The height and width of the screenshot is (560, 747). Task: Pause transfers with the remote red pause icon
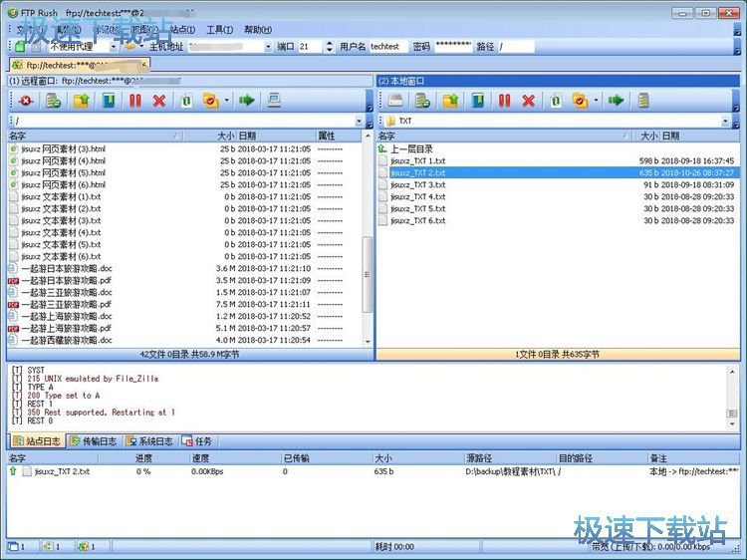[x=135, y=101]
